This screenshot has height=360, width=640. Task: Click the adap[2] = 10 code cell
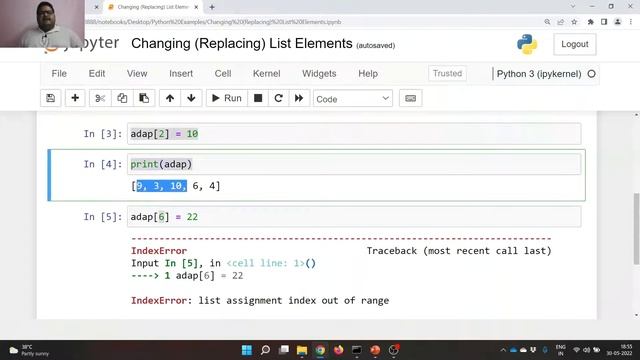coord(354,134)
